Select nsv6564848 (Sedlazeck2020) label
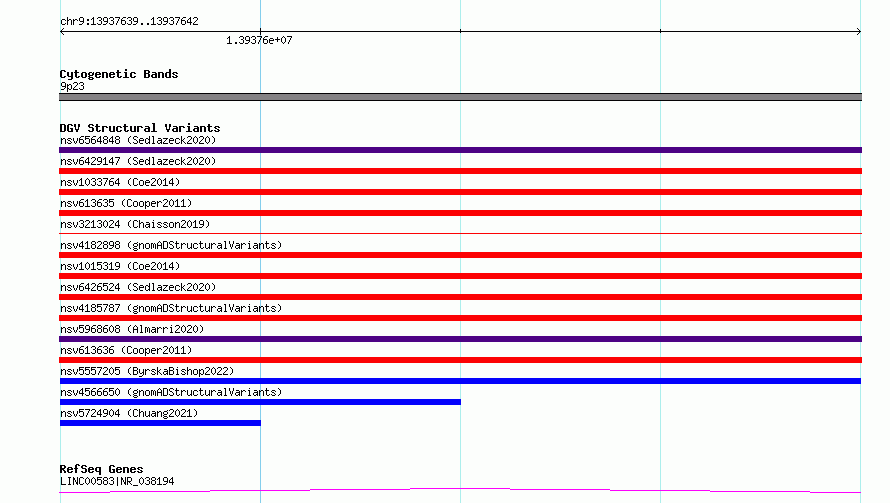The height and width of the screenshot is (503, 890). [x=138, y=140]
